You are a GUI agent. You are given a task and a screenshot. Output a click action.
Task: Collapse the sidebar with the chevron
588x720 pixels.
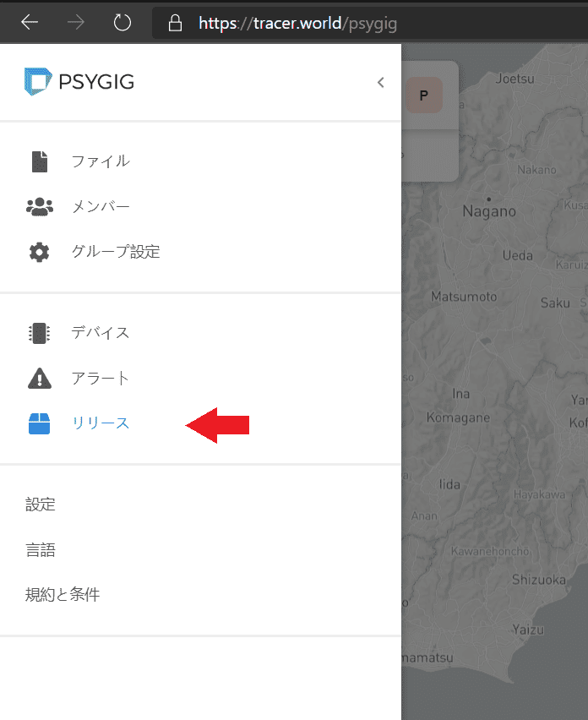point(380,82)
